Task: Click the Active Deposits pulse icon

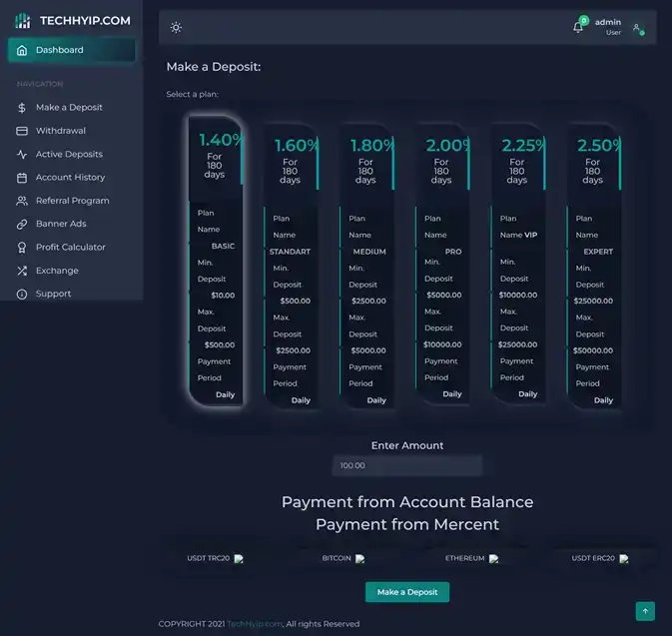Action: click(x=22, y=155)
